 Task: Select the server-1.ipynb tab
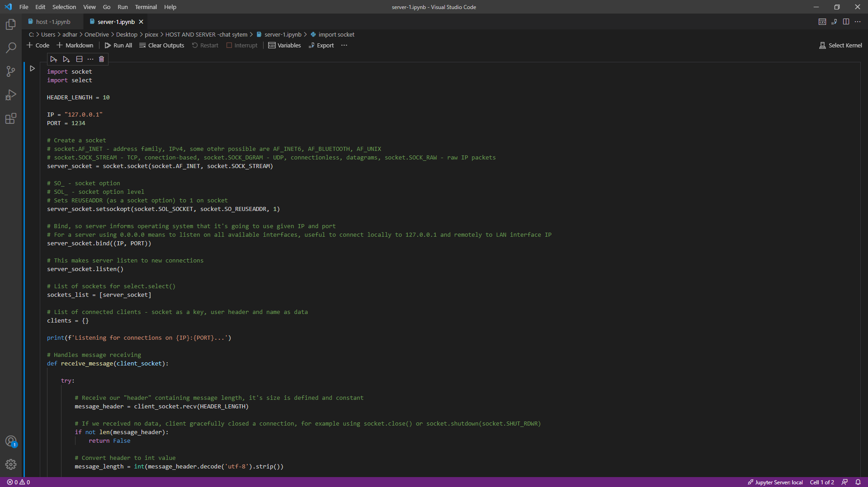click(x=116, y=22)
